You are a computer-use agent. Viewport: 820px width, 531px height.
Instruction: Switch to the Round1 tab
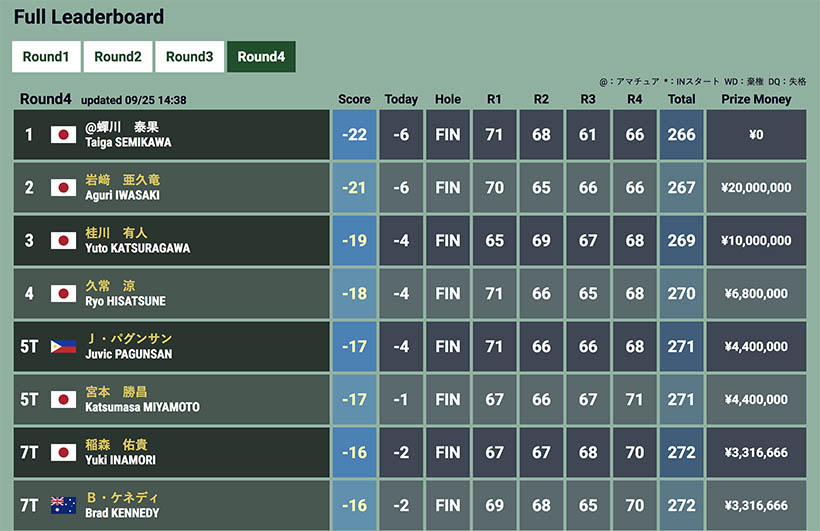pyautogui.click(x=46, y=57)
